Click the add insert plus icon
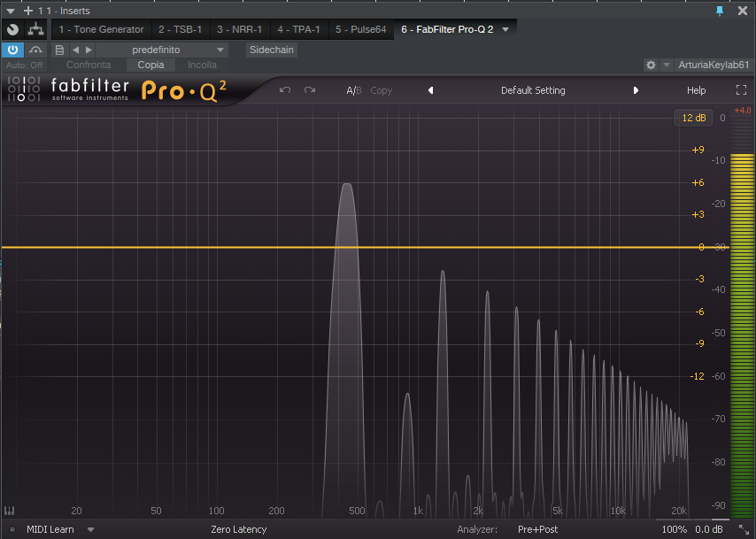756x539 pixels. (28, 10)
